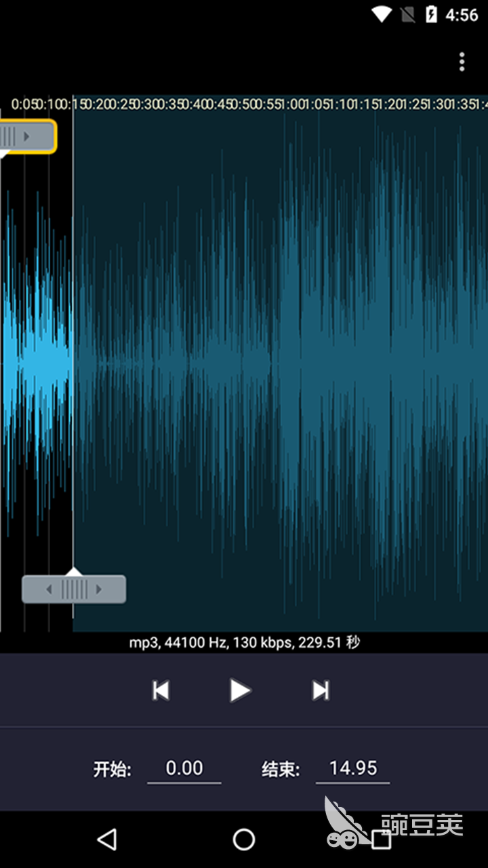Click the right arrow on start marker handle
Viewport: 488px width, 868px height.
27,137
